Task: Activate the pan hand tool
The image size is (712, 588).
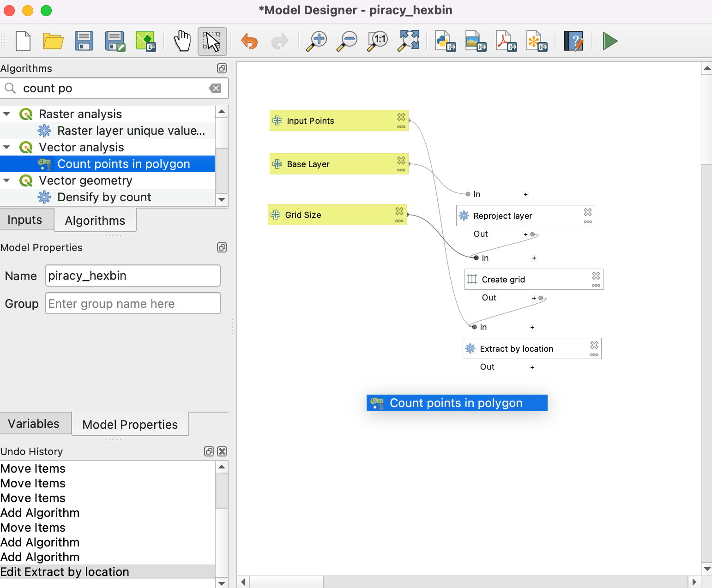Action: [x=182, y=41]
